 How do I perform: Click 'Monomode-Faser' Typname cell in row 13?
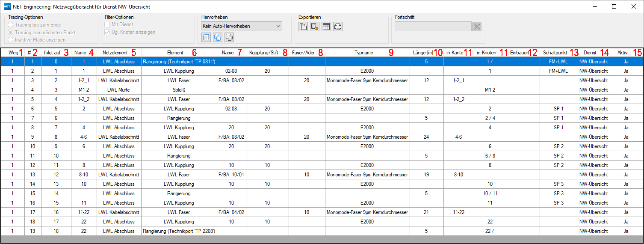tap(367, 175)
